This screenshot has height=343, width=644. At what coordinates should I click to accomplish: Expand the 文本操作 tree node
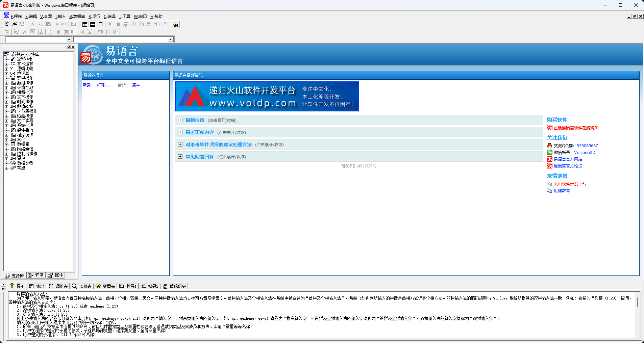tap(6, 97)
